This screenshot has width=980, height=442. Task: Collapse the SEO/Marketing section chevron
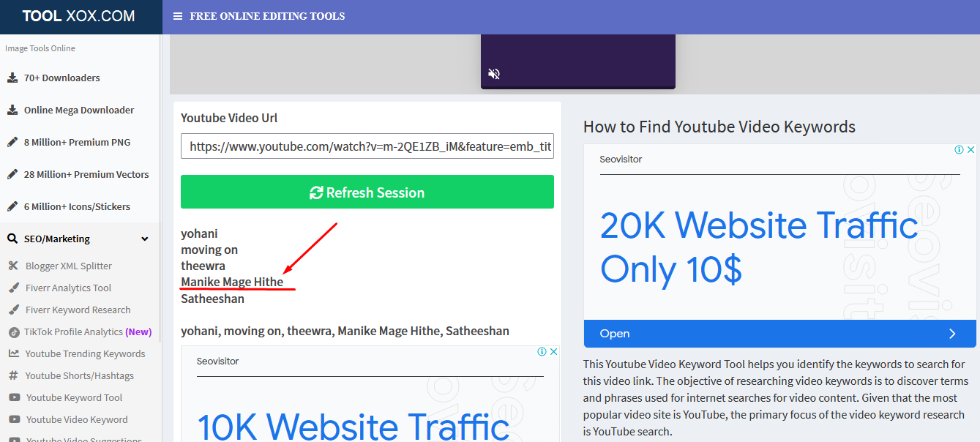click(145, 239)
